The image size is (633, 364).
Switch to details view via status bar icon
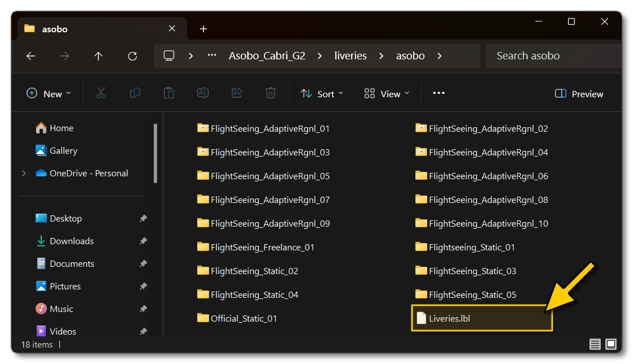pos(595,344)
